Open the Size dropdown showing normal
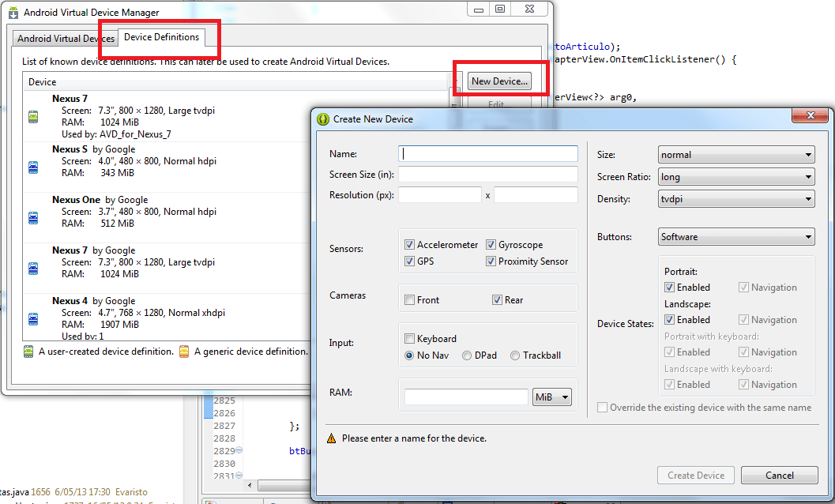The height and width of the screenshot is (504, 835). coord(736,155)
